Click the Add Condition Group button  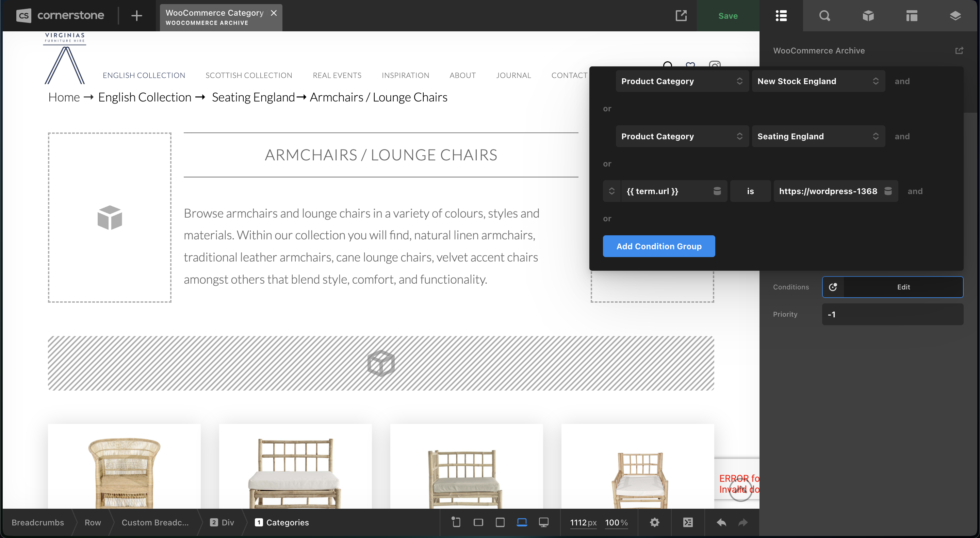[x=658, y=246]
